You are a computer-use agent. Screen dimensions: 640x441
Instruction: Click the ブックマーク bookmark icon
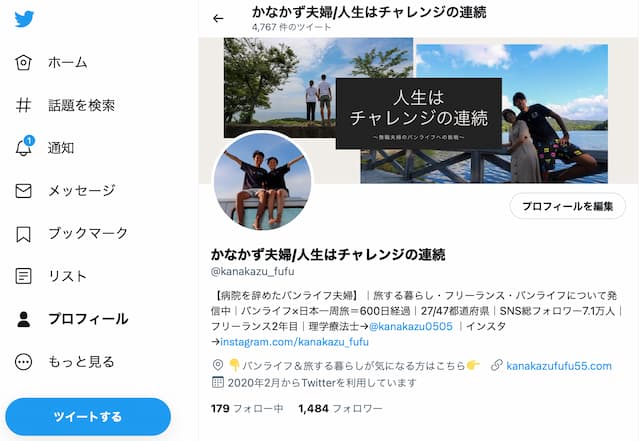[x=23, y=234]
